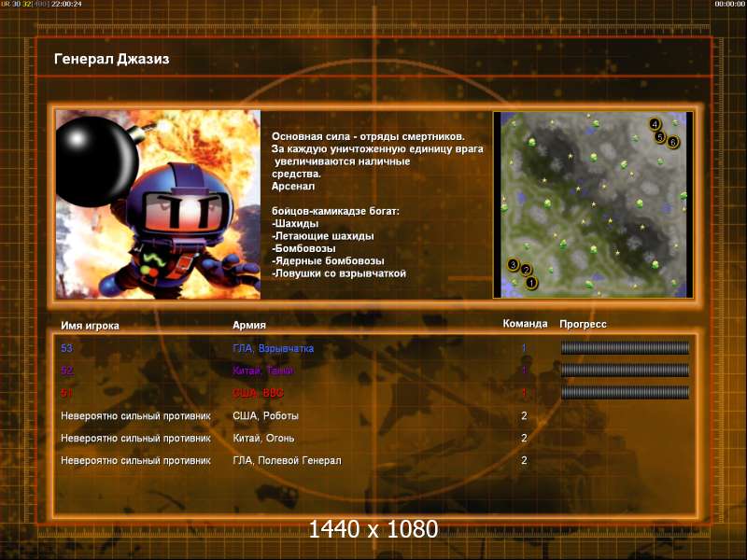Click progress bar for player 52
Screen dimensions: 747x560
[625, 370]
